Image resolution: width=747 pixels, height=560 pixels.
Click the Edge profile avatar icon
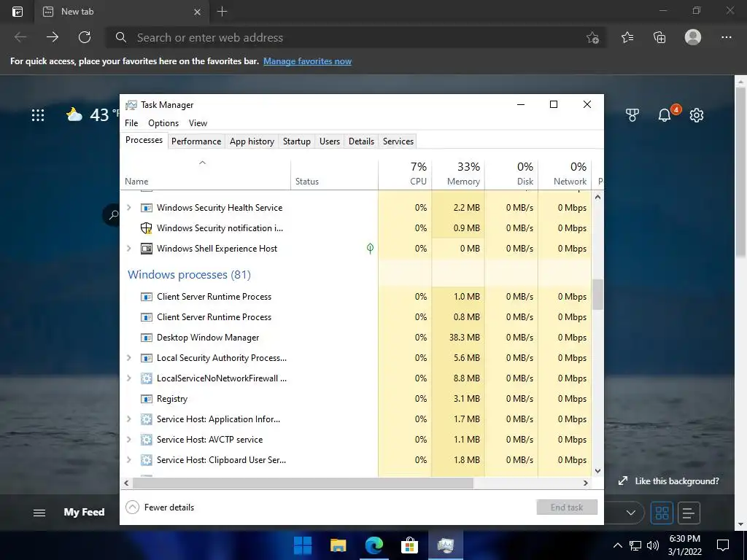tap(693, 37)
